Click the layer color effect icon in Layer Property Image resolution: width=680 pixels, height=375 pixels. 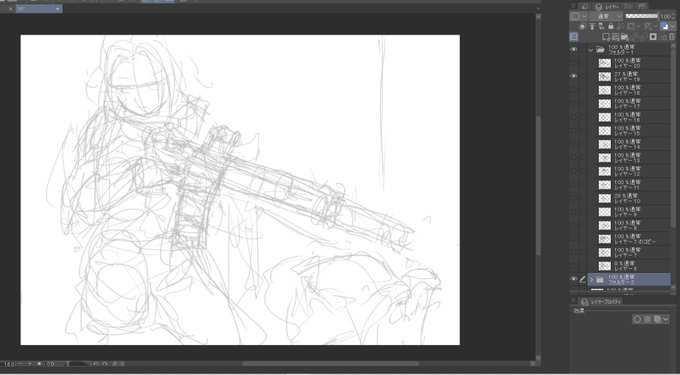[657, 319]
